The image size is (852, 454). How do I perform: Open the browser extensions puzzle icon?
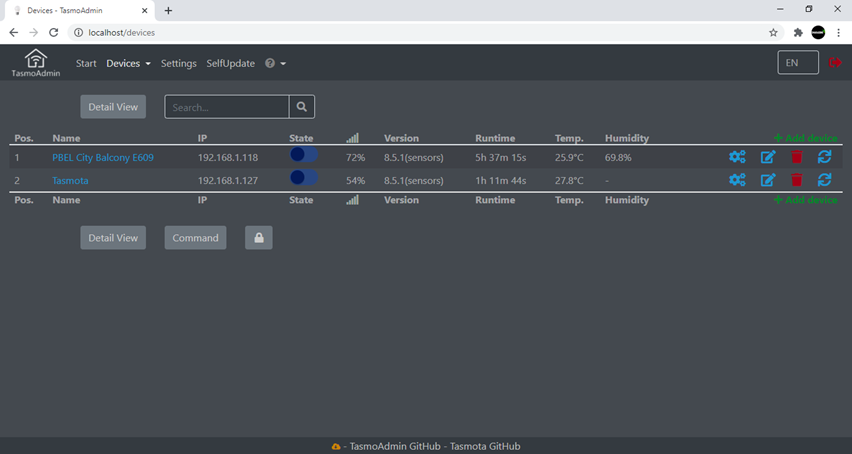(798, 33)
